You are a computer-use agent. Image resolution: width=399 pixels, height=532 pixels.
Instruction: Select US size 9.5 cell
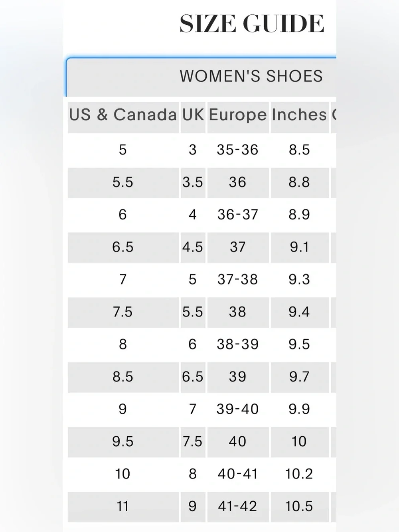(x=123, y=442)
